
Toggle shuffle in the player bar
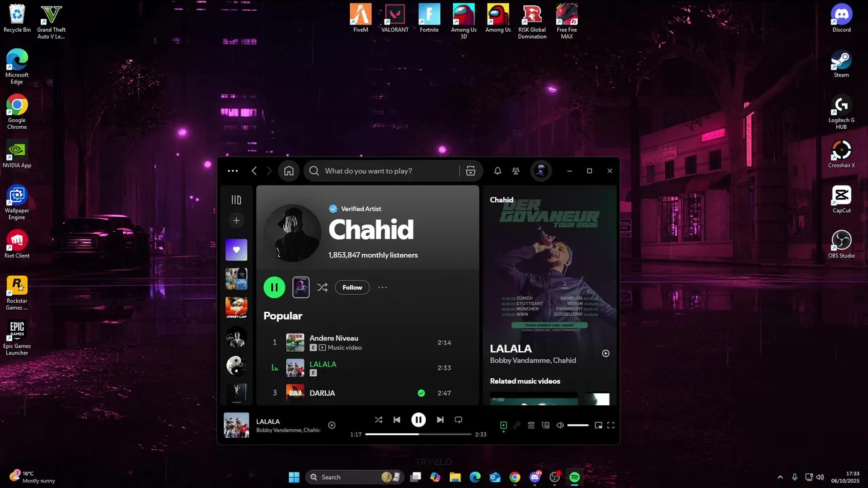click(x=378, y=420)
